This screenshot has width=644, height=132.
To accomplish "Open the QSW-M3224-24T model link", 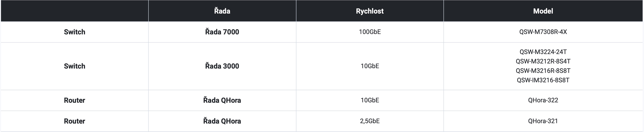I will click(x=543, y=52).
